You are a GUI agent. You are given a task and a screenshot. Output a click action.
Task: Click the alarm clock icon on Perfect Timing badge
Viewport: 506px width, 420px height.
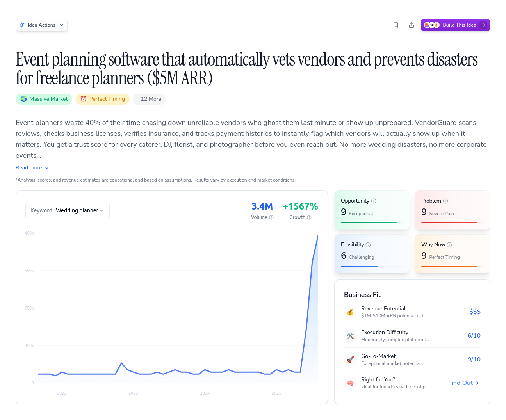coord(83,99)
